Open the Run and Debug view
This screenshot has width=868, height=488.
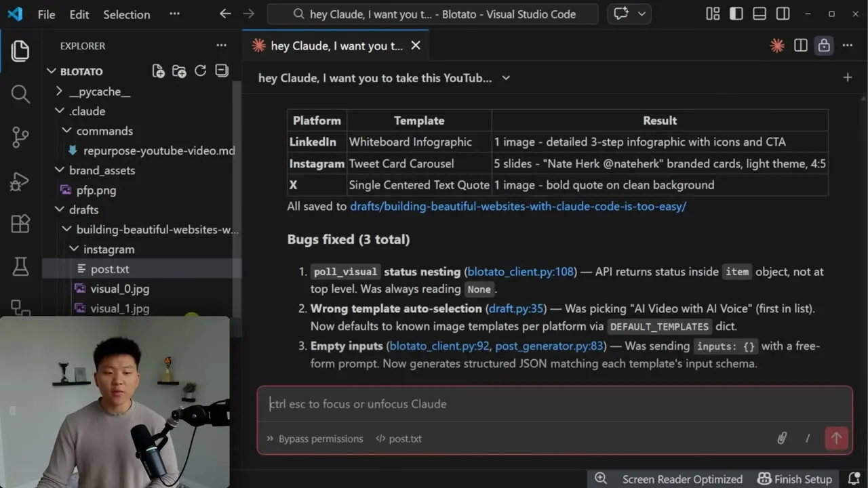pos(20,181)
